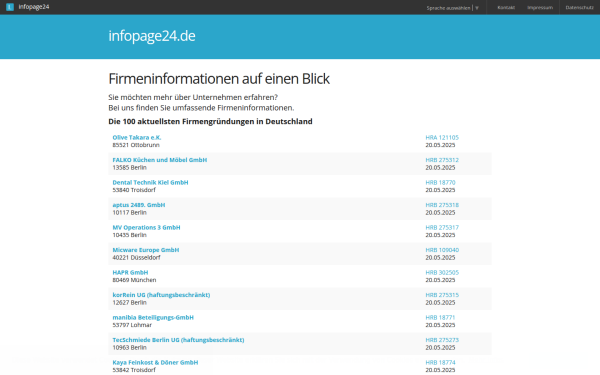Click the infopage24 logo icon
600x375 pixels.
10,7
